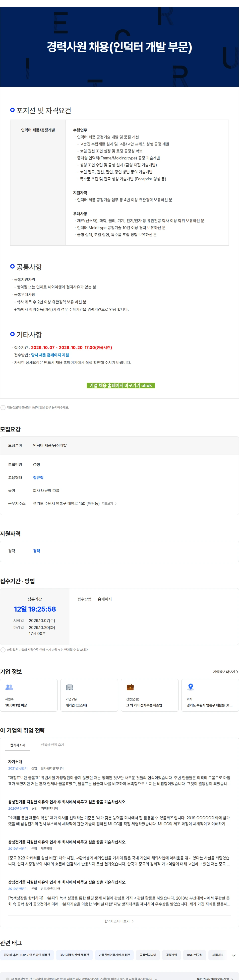The image size is (239, 980).
Task: Expand the JobKorea copyright notice at bottom
Action: tap(156, 979)
